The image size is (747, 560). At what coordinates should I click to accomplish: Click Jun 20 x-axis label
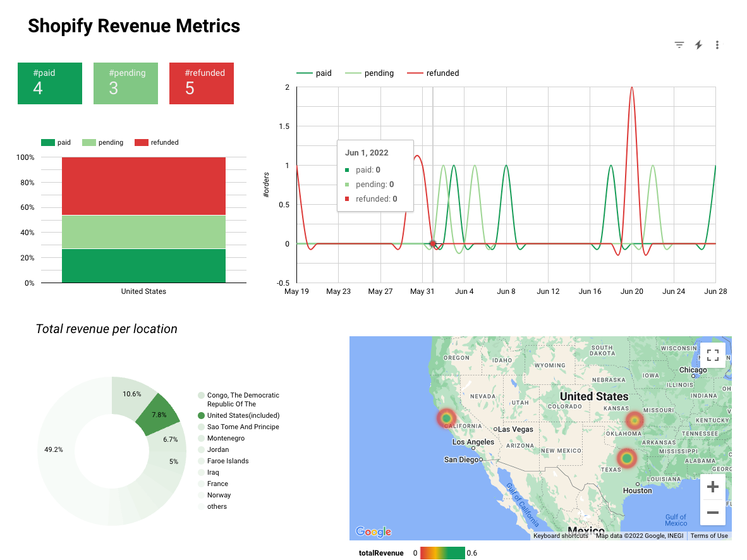[x=632, y=291]
